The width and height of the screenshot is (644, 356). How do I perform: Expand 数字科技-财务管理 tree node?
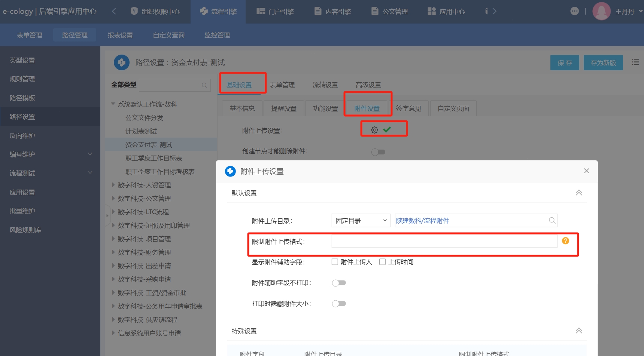(x=113, y=252)
